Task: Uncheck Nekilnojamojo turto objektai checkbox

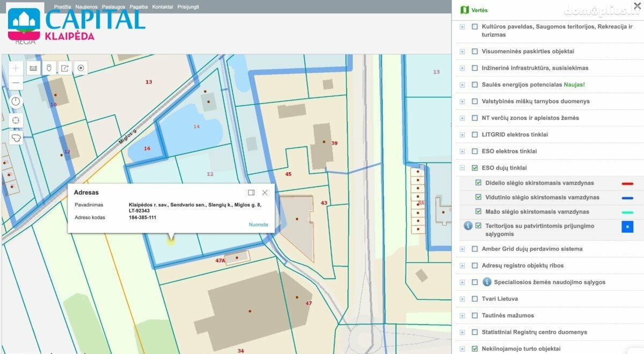Action: 474,349
